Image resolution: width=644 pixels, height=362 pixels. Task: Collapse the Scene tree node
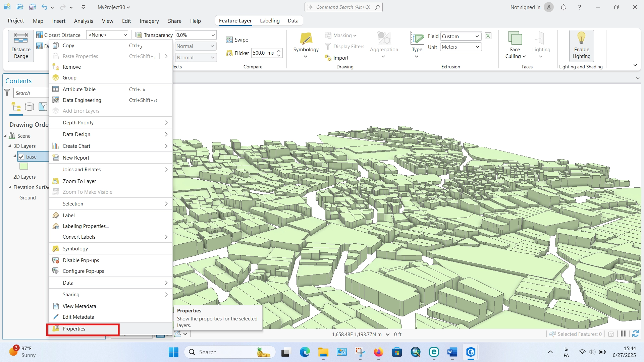tap(5, 136)
